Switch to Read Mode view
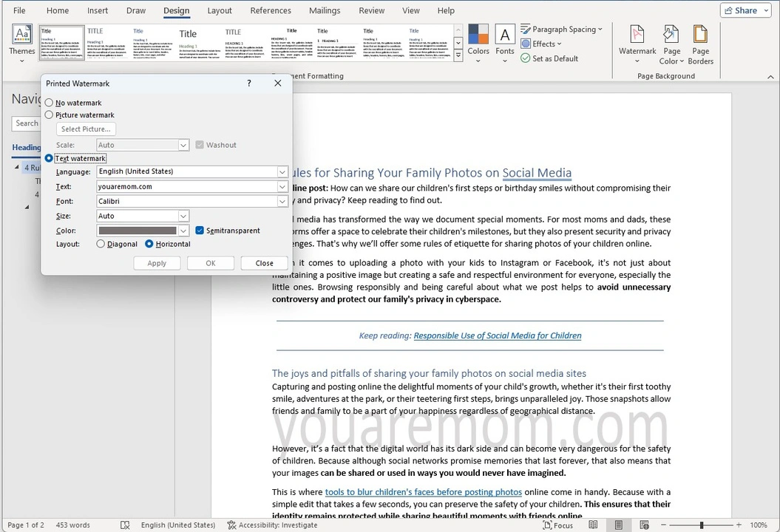 tap(593, 525)
